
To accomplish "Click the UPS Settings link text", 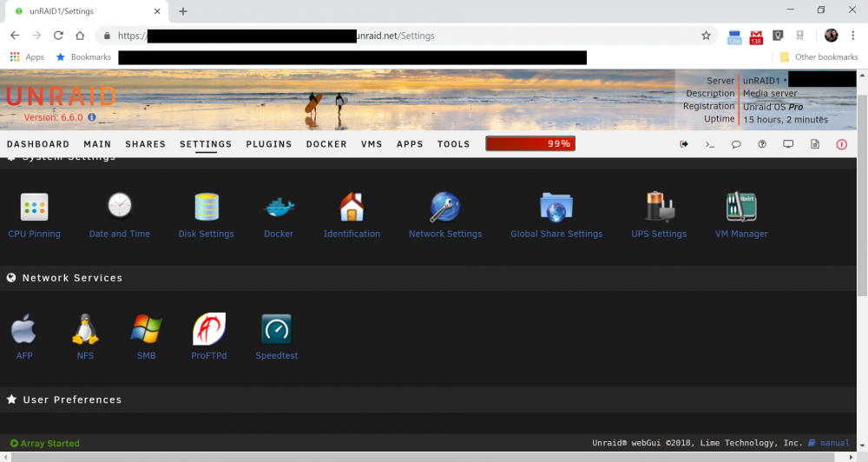I will click(x=659, y=234).
